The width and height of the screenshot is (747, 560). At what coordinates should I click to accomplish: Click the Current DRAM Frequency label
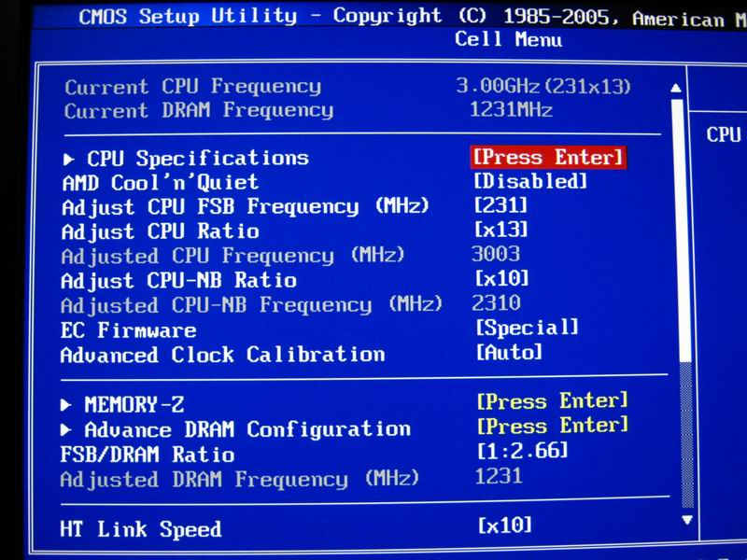(199, 111)
